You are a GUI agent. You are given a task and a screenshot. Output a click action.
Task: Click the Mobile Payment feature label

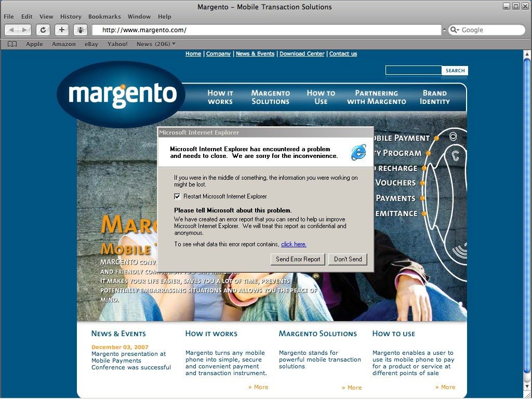pos(402,138)
